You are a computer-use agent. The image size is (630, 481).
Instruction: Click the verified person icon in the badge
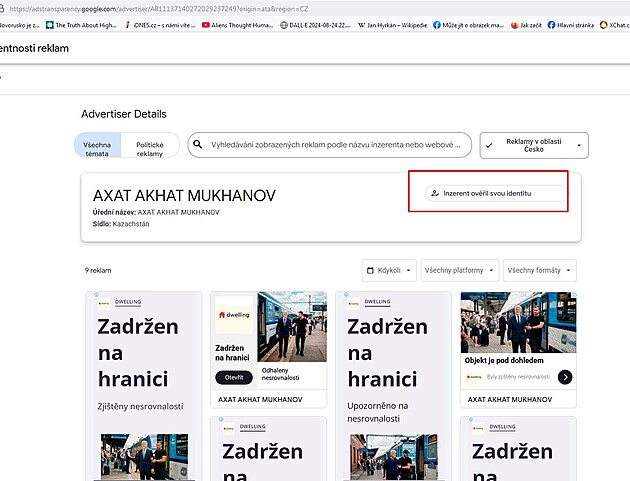(435, 193)
